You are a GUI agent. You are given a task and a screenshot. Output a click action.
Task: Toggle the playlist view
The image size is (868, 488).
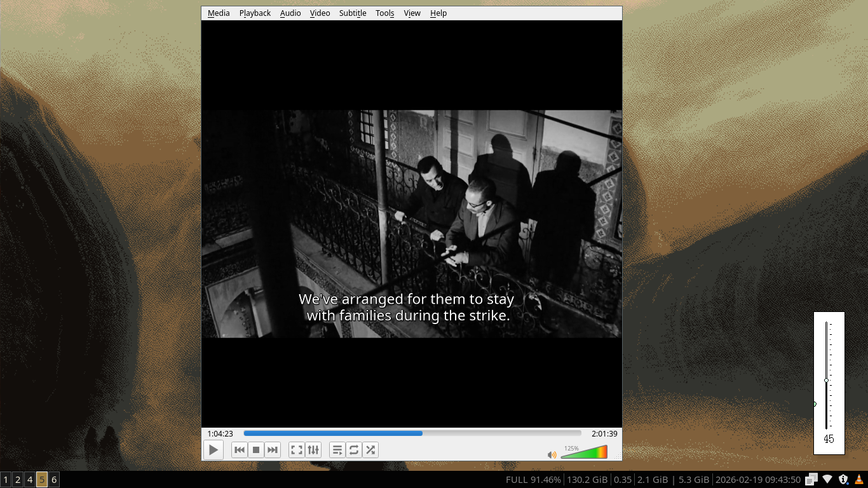[x=337, y=450]
